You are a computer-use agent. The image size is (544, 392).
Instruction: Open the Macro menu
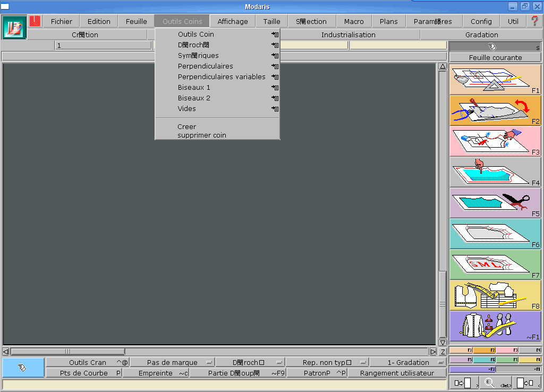point(354,21)
